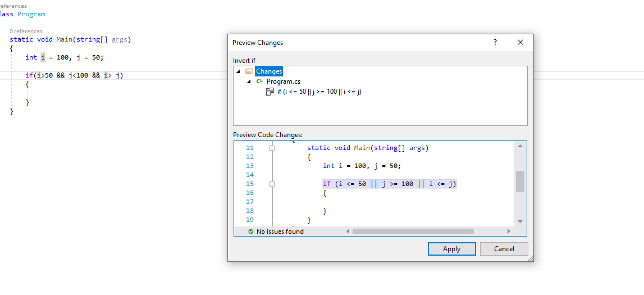Viewport: 644px width, 295px height.
Task: Click the if condition line in editor
Action: point(74,75)
